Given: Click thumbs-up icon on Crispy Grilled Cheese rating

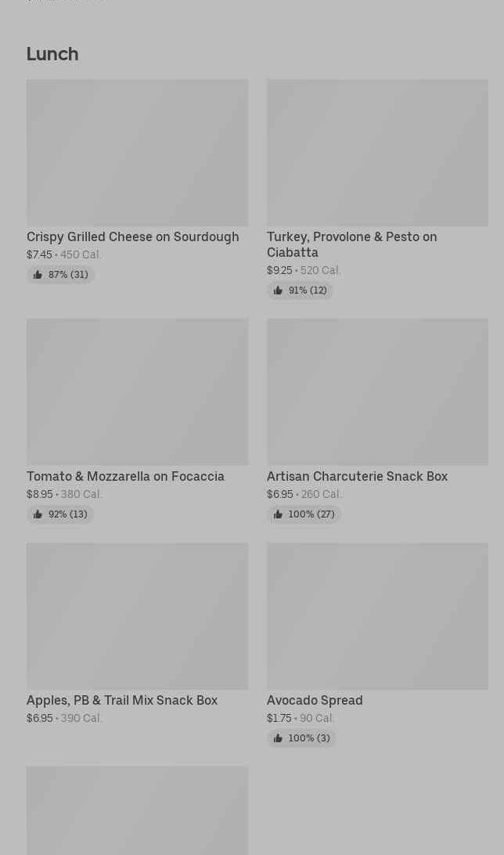Looking at the screenshot, I should (x=38, y=275).
